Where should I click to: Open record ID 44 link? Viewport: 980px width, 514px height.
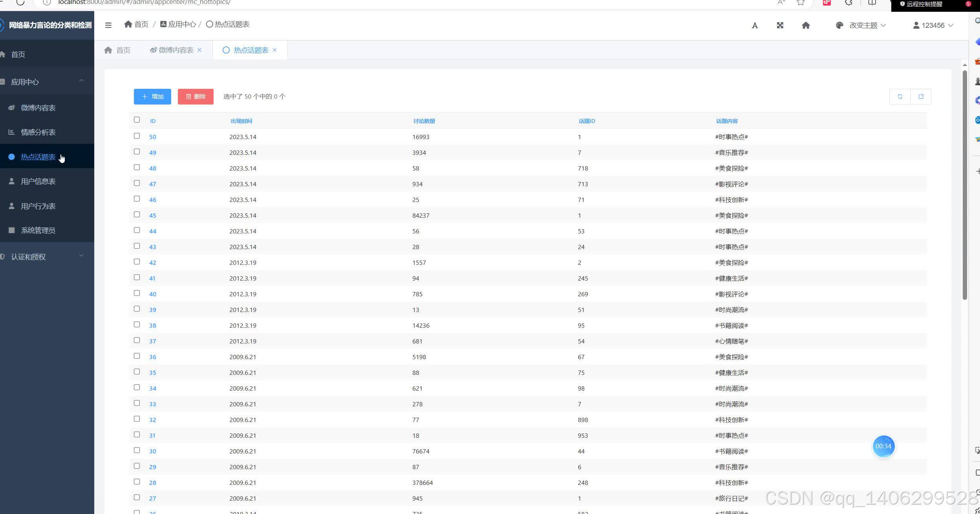coord(153,231)
